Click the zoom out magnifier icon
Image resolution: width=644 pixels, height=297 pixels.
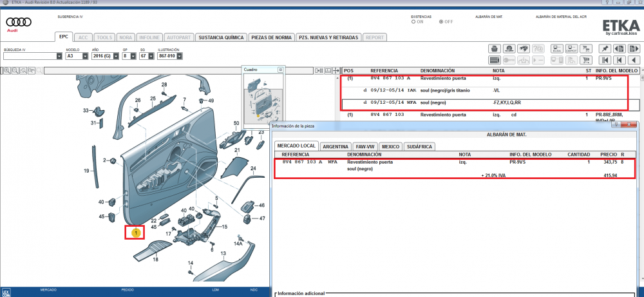point(15,69)
